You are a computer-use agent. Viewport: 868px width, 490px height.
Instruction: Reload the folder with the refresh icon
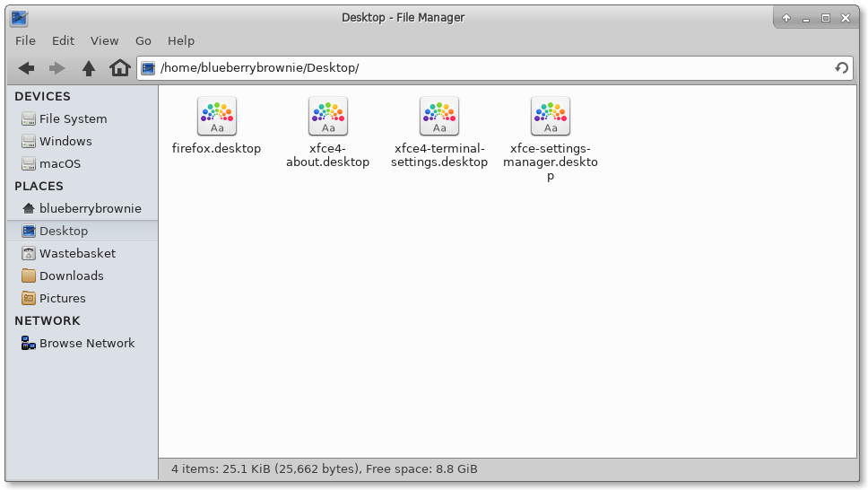(x=841, y=67)
